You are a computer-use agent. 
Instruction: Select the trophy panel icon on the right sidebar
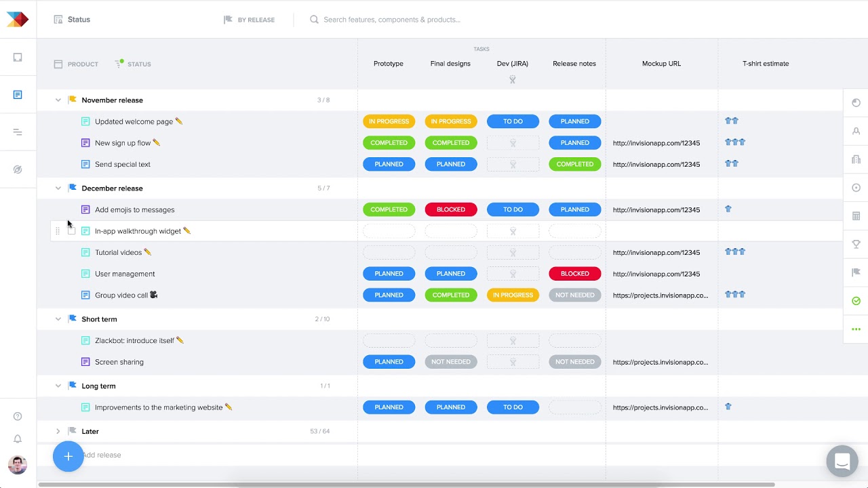pyautogui.click(x=856, y=244)
